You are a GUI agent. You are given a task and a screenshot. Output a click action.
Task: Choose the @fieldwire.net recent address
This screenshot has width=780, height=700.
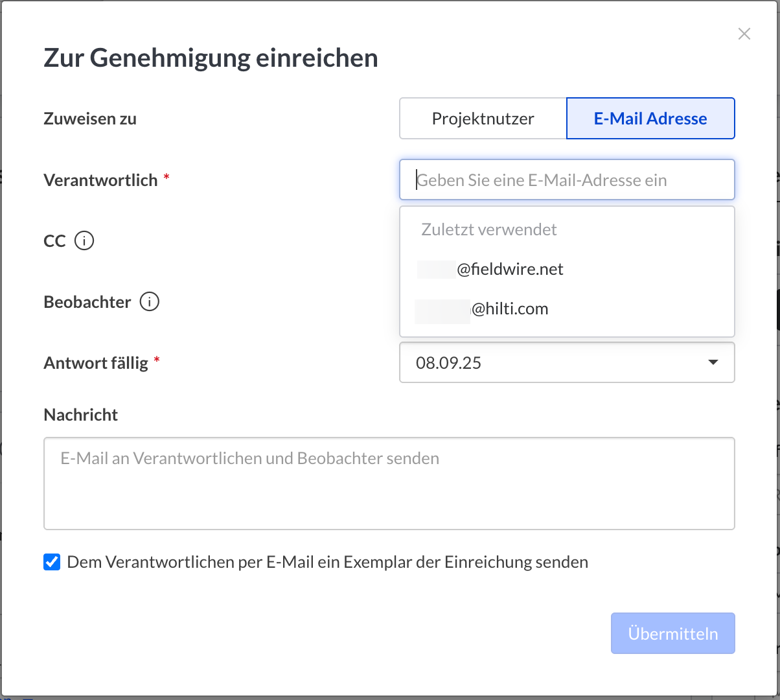[x=492, y=270]
